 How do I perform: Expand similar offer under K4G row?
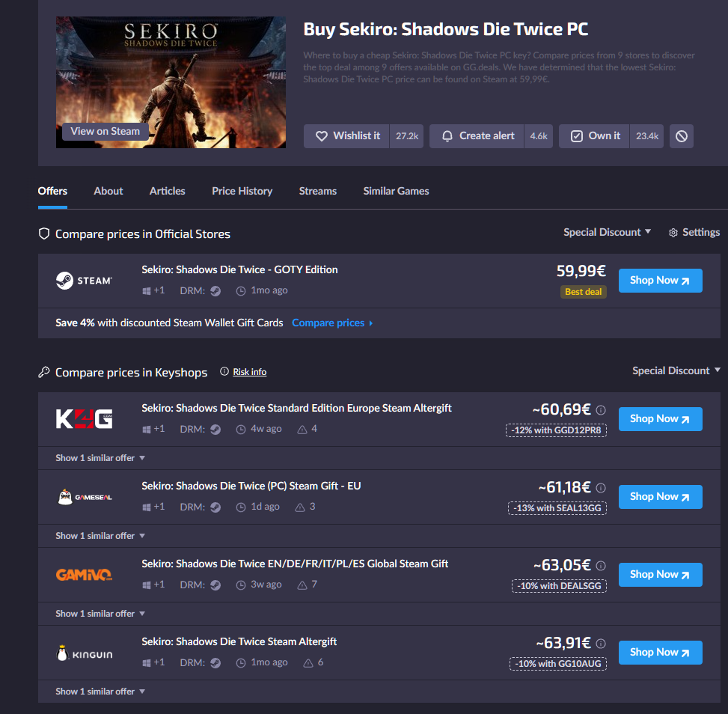tap(100, 458)
